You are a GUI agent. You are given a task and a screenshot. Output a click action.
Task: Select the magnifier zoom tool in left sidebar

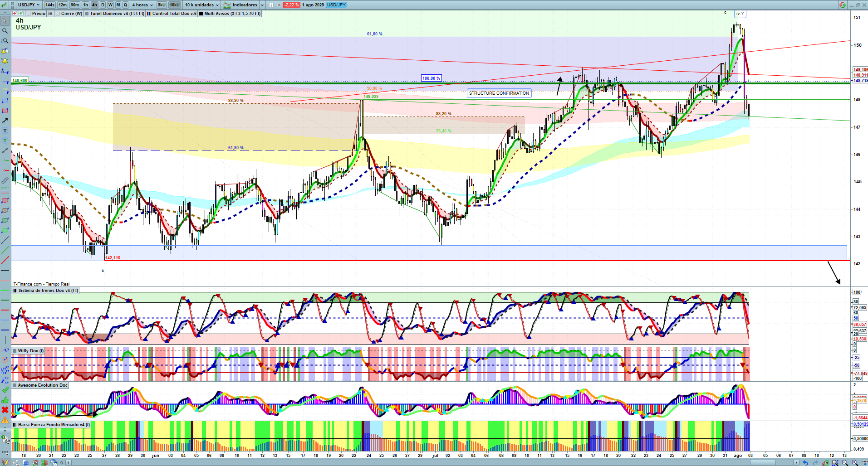tap(5, 31)
